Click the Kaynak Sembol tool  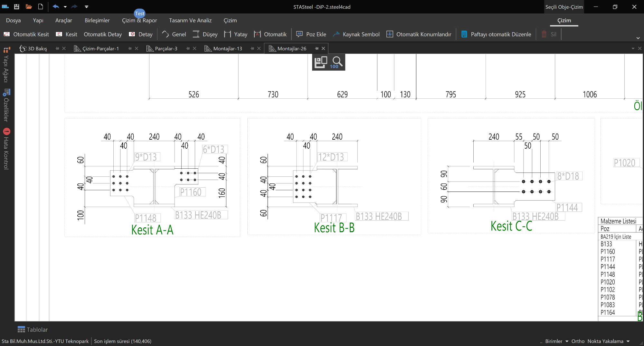click(x=356, y=34)
